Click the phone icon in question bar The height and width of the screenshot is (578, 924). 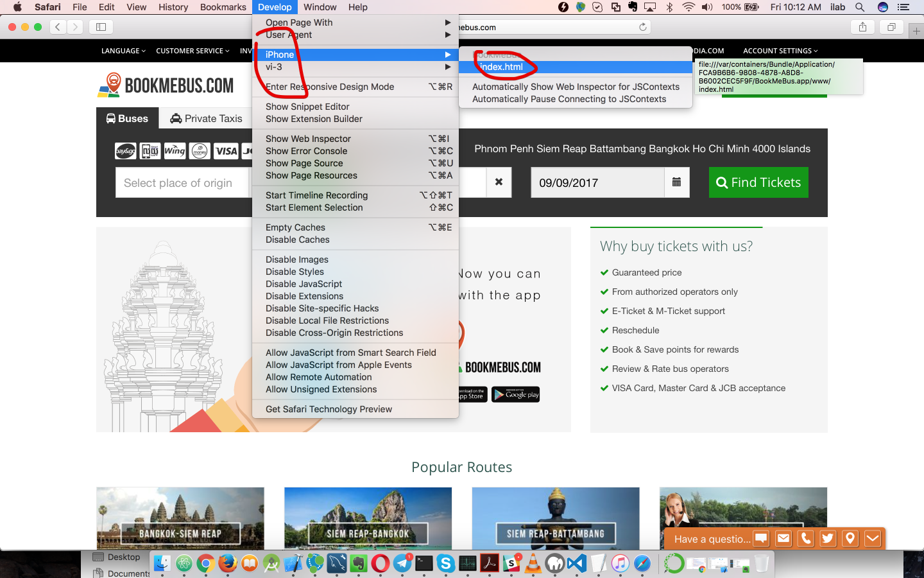[x=806, y=538]
